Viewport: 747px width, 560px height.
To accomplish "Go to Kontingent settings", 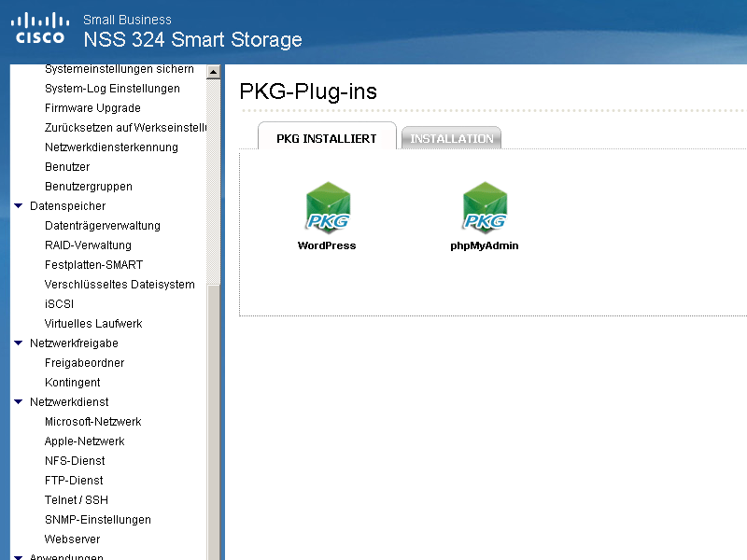I will tap(73, 383).
